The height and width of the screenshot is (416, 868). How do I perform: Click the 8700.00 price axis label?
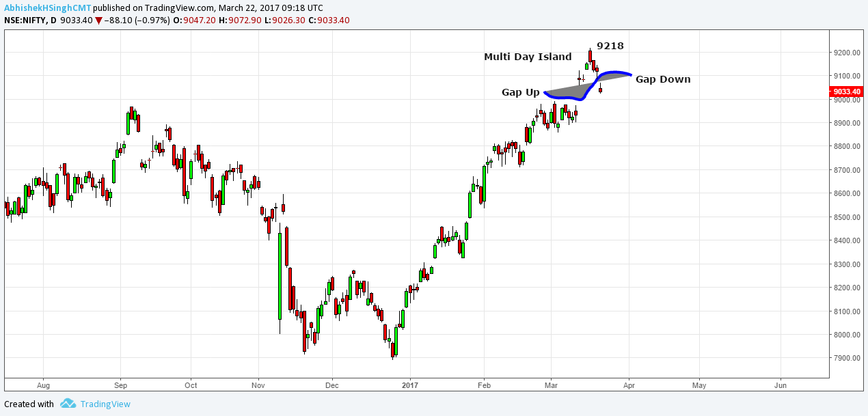click(846, 170)
